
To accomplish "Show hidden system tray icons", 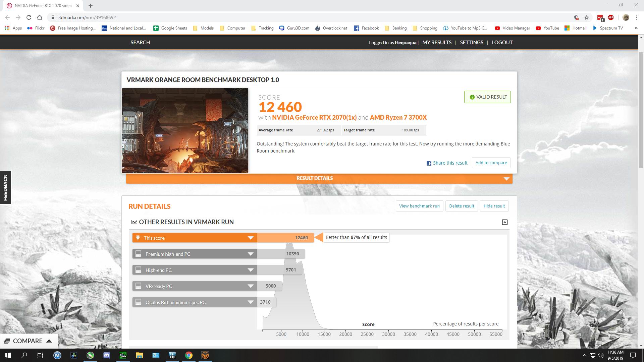I will (585, 355).
